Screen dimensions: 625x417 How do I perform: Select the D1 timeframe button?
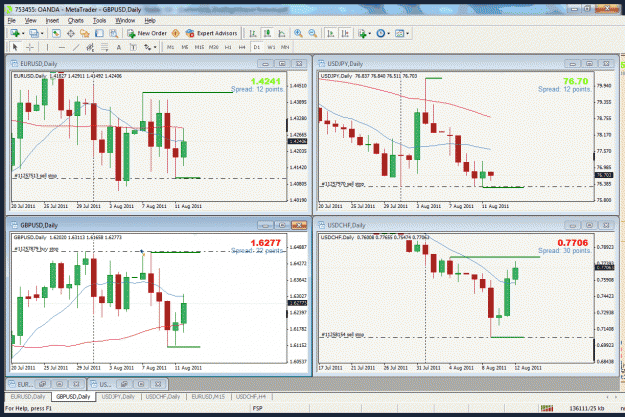click(257, 47)
